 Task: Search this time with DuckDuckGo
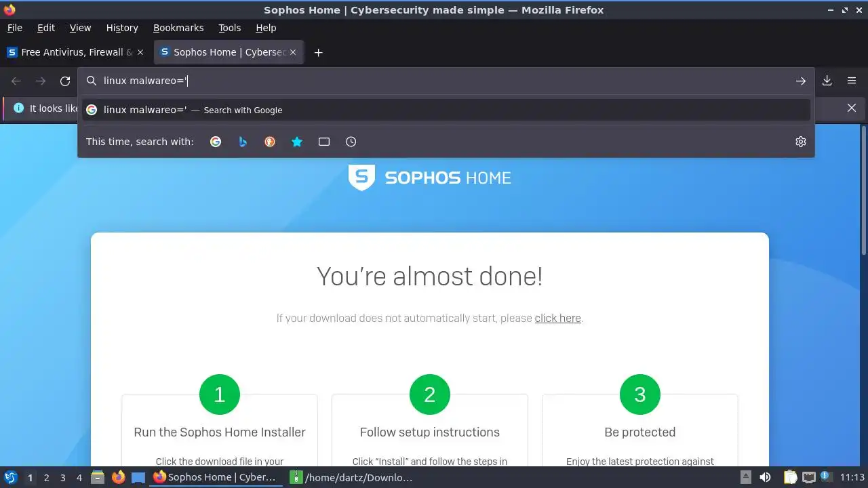(x=270, y=142)
